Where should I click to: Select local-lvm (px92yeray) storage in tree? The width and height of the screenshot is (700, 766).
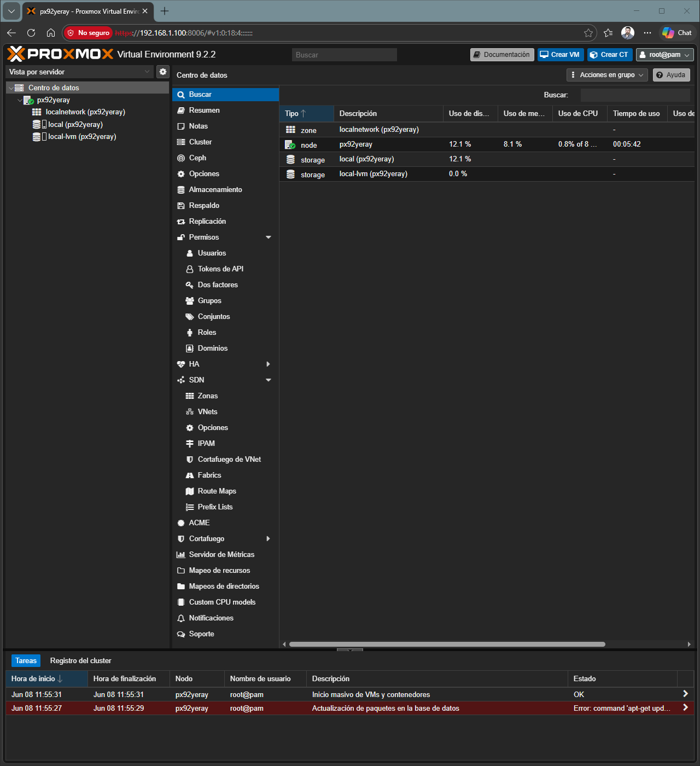click(x=81, y=137)
